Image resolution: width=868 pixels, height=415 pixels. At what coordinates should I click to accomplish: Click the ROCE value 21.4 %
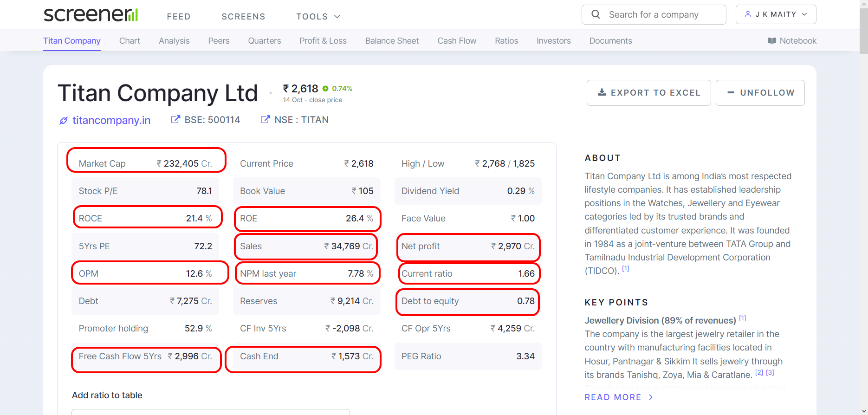click(199, 218)
